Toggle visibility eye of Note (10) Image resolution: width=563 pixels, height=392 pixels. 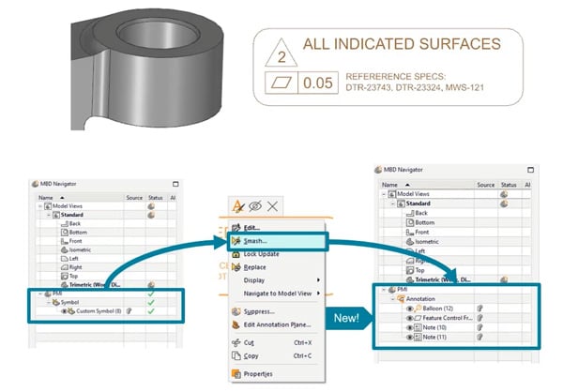point(410,327)
